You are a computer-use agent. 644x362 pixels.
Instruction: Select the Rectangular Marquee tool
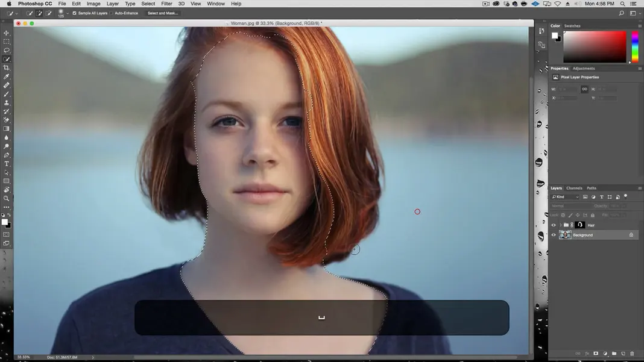(6, 42)
